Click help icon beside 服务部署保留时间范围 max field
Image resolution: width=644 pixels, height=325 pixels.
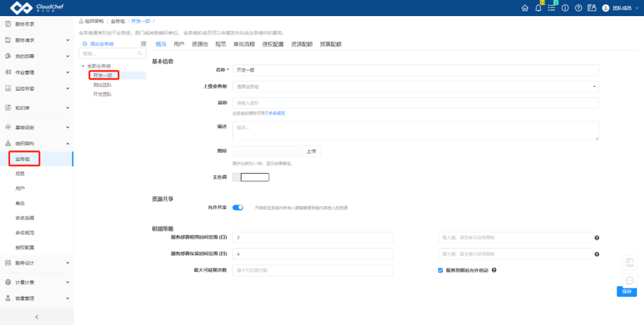point(597,254)
